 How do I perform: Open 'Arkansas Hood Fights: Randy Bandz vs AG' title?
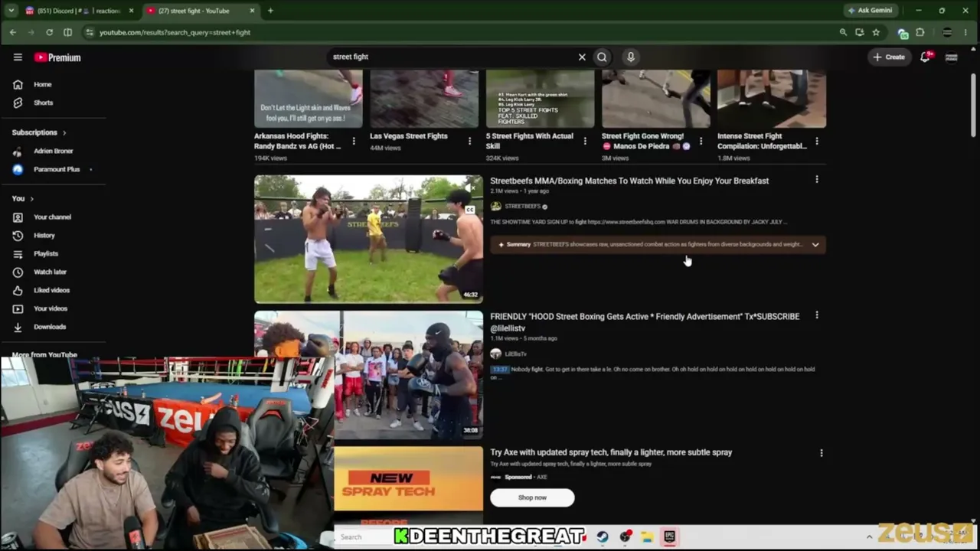298,141
